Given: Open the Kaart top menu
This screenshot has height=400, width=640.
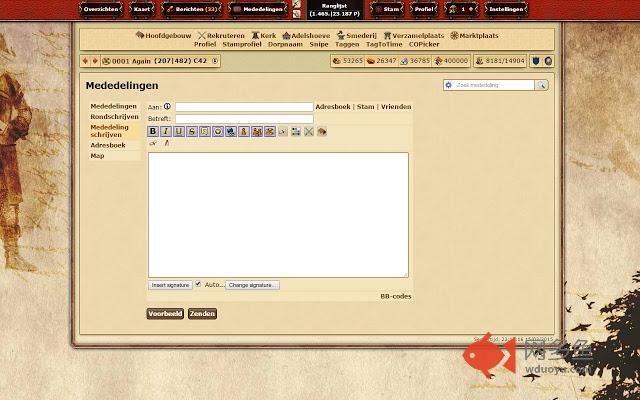Looking at the screenshot, I should 142,9.
